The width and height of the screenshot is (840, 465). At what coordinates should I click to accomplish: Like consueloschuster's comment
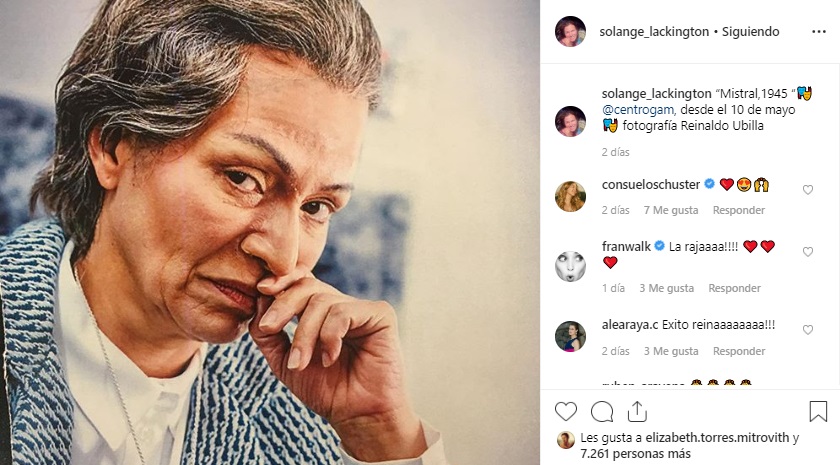(x=808, y=190)
